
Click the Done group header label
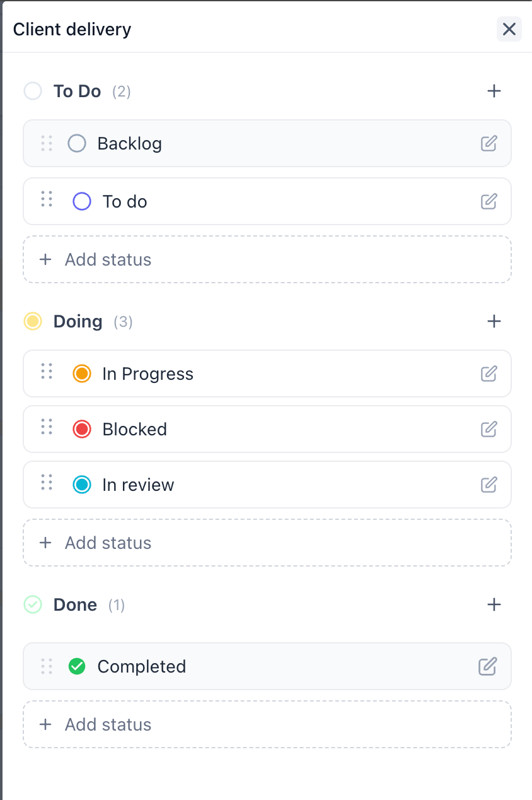tap(75, 604)
